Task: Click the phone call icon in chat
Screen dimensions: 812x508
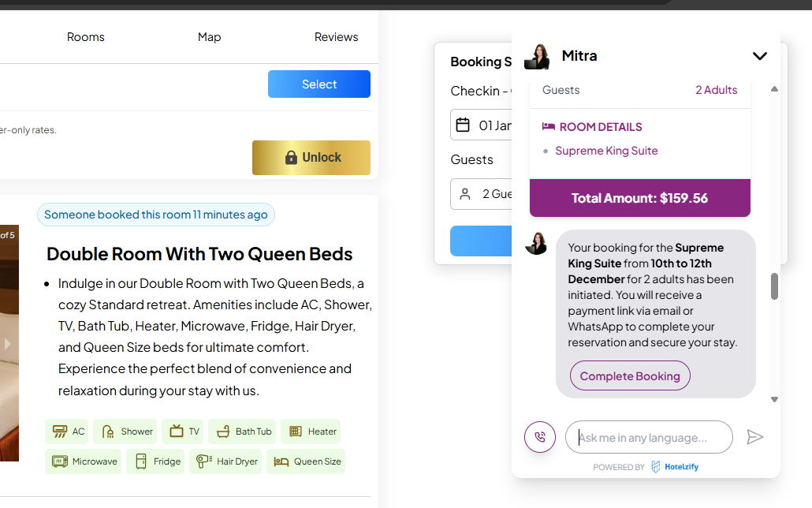Action: point(540,436)
